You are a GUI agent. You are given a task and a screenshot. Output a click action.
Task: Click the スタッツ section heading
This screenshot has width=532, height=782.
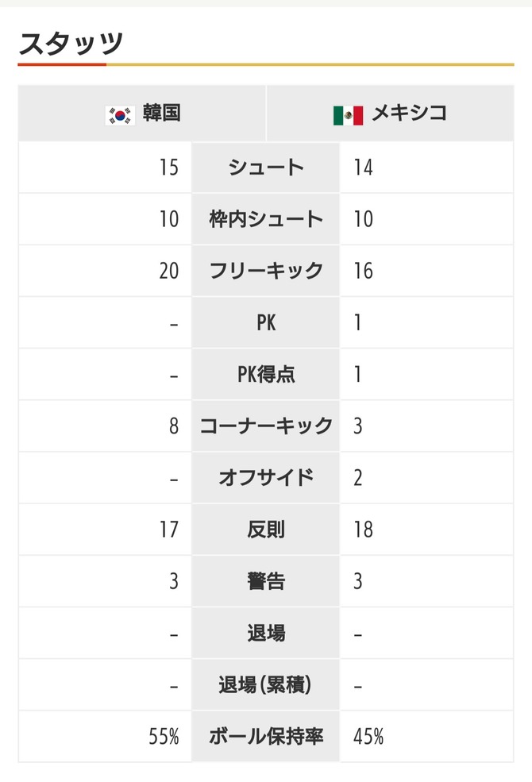point(71,44)
